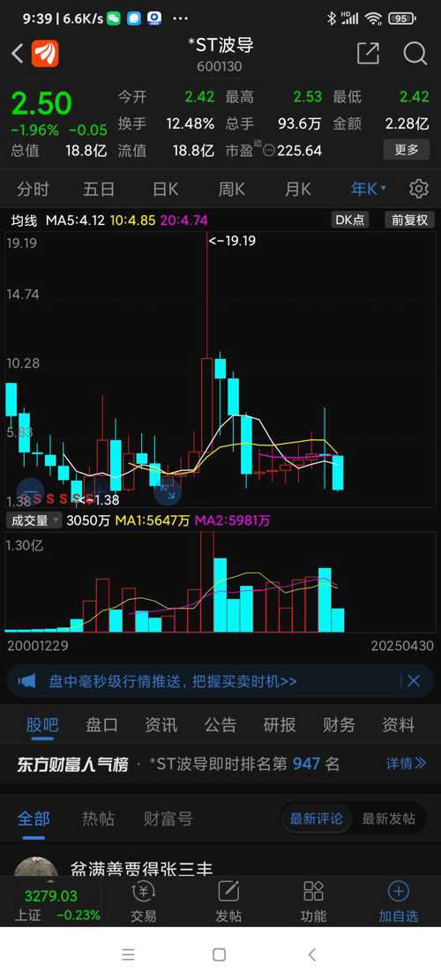Image resolution: width=441 pixels, height=980 pixels.
Task: Switch to 最新评论 sorting
Action: [316, 818]
